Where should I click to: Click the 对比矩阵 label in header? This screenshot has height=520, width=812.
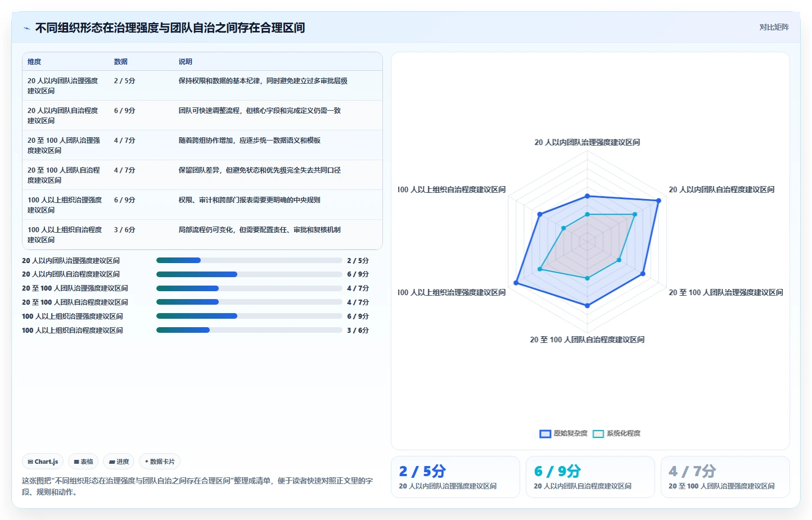[x=774, y=27]
